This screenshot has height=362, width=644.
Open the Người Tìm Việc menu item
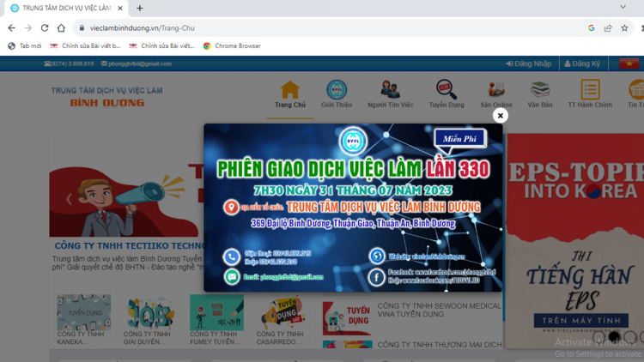pos(390,94)
